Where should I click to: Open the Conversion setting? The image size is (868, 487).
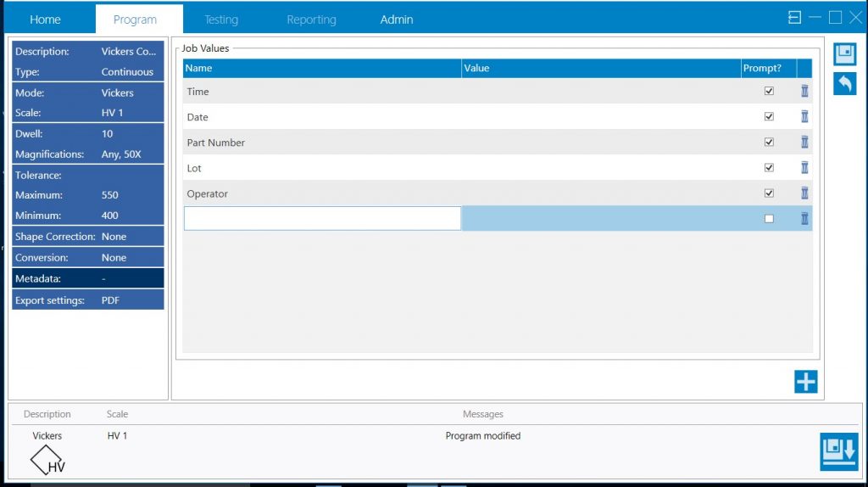coord(87,257)
